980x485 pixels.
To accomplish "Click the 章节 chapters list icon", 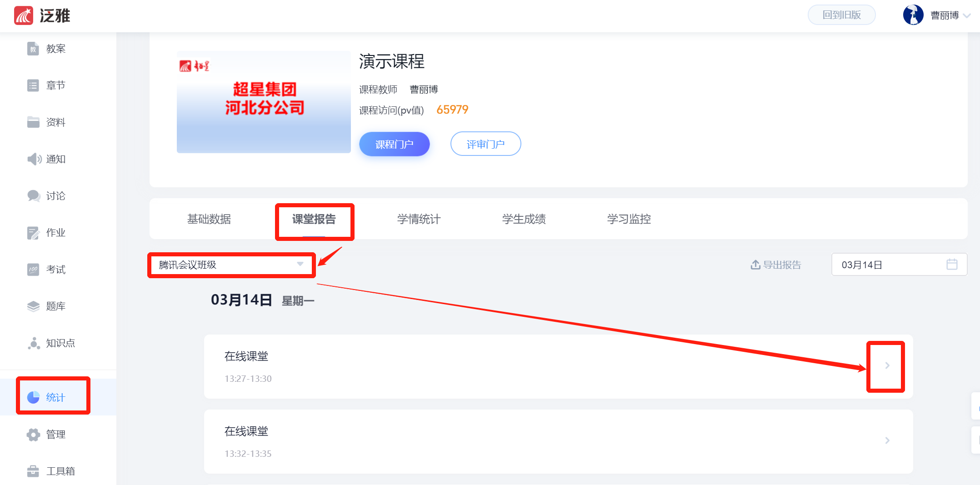I will 33,85.
